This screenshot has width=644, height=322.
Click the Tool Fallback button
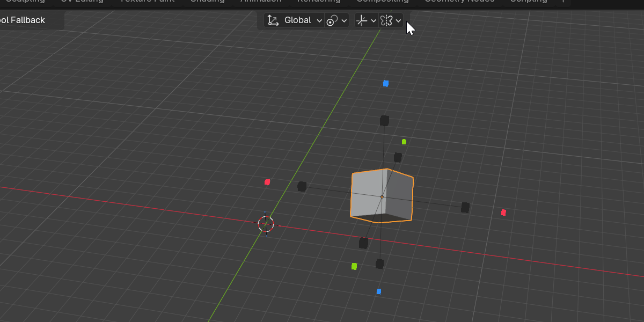(x=23, y=20)
